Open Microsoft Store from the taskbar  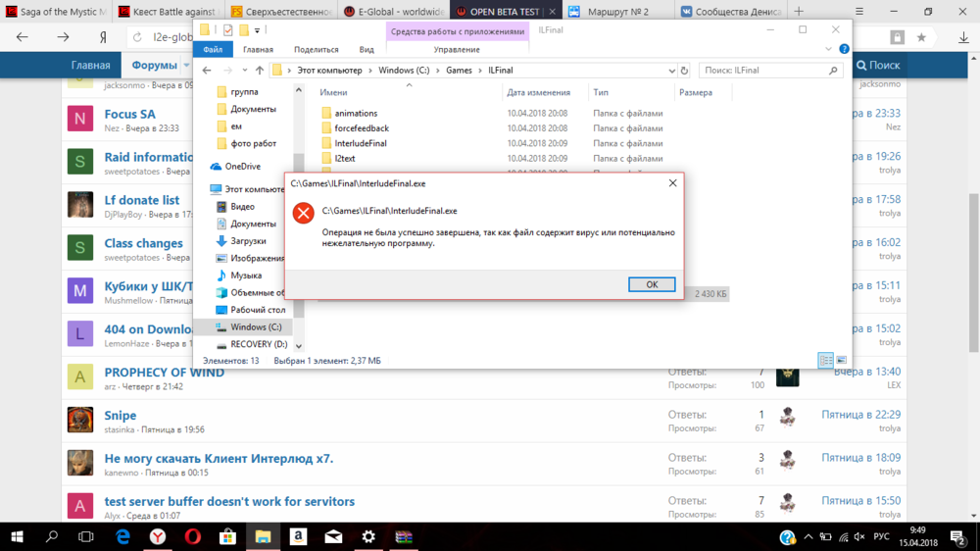pyautogui.click(x=227, y=536)
